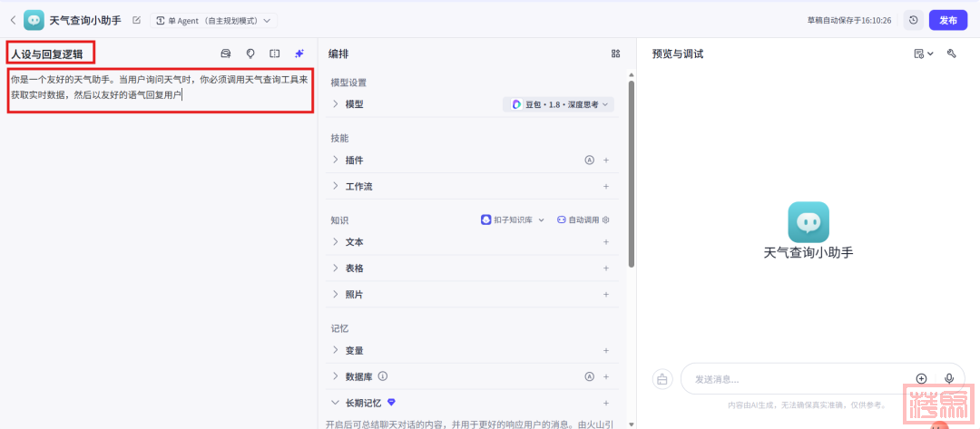
Task: Click the edit icon next to 天气查询小助手
Action: click(x=136, y=20)
